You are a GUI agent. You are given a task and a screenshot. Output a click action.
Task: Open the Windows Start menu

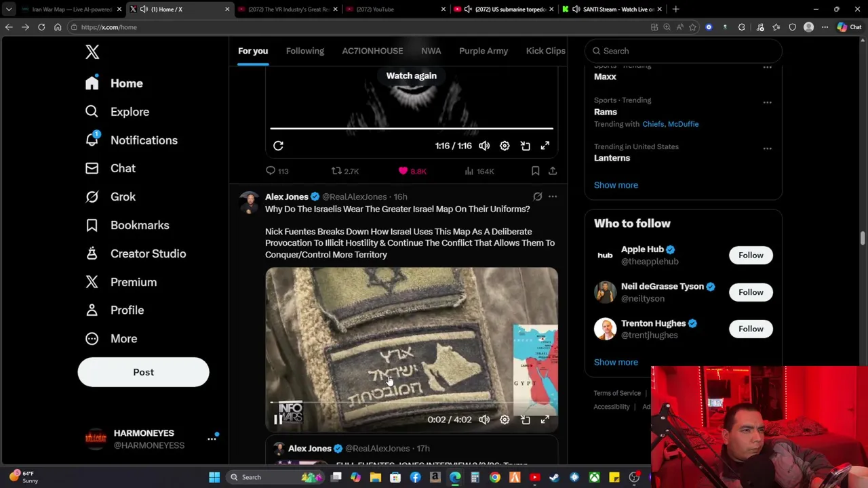214,477
